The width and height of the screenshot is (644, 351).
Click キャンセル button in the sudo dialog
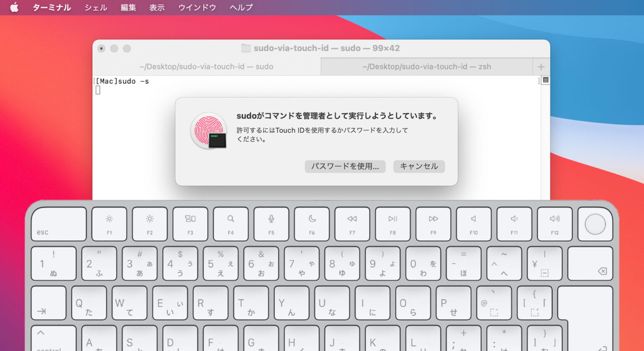419,166
